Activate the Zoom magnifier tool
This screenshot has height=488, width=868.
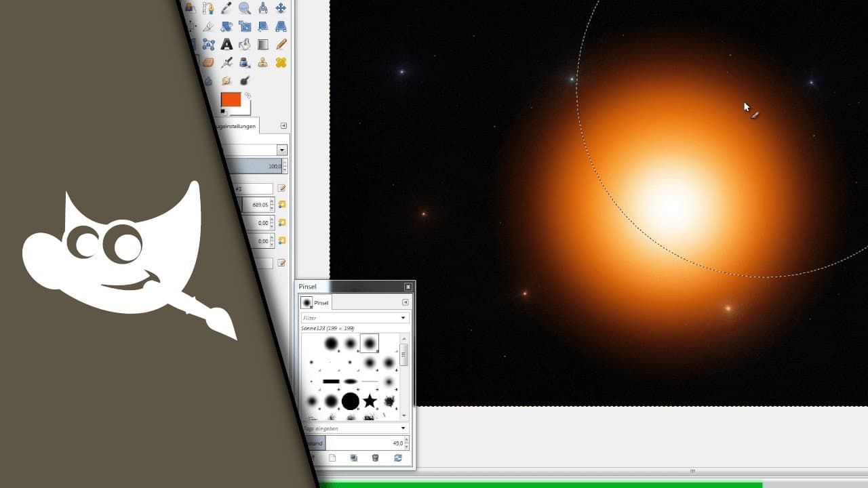(x=245, y=7)
